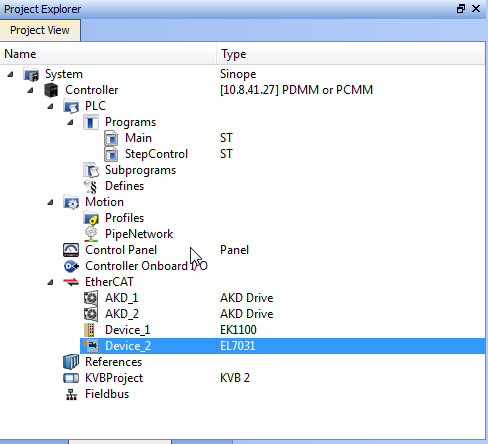
Task: Click the Main program file icon
Action: click(111, 138)
